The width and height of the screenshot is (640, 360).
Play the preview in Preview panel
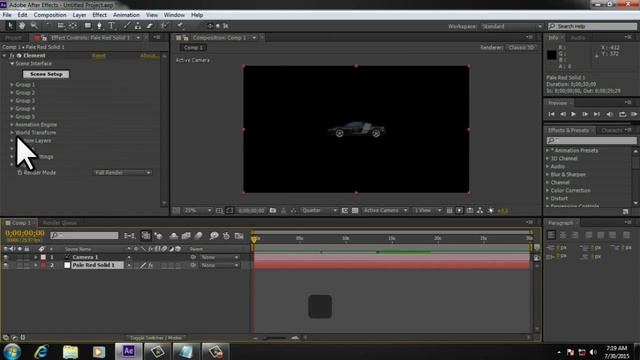point(573,114)
